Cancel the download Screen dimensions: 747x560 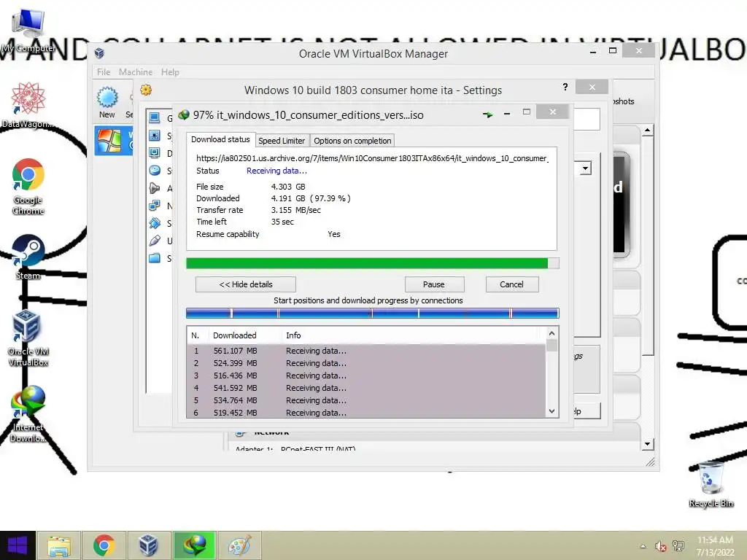(x=511, y=284)
